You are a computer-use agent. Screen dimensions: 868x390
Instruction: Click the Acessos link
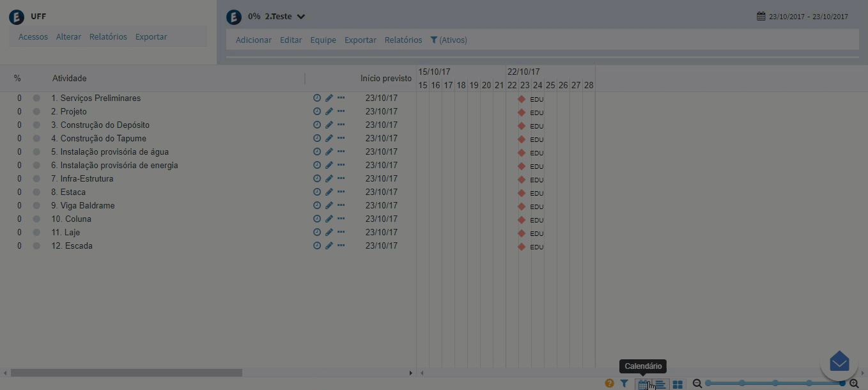(x=33, y=36)
